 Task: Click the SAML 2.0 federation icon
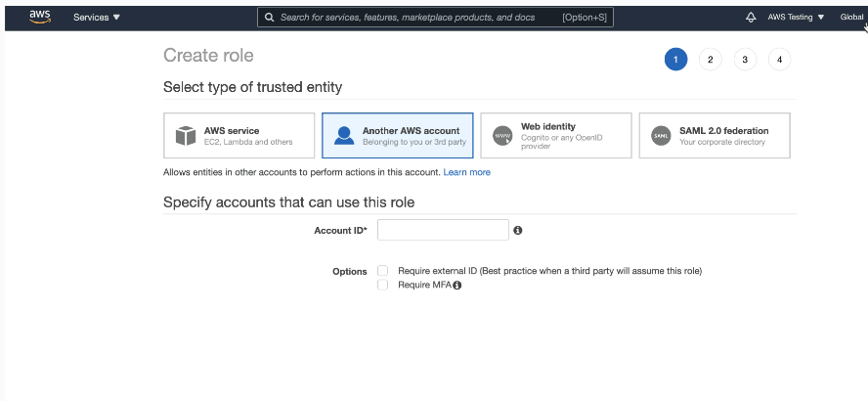(x=661, y=135)
